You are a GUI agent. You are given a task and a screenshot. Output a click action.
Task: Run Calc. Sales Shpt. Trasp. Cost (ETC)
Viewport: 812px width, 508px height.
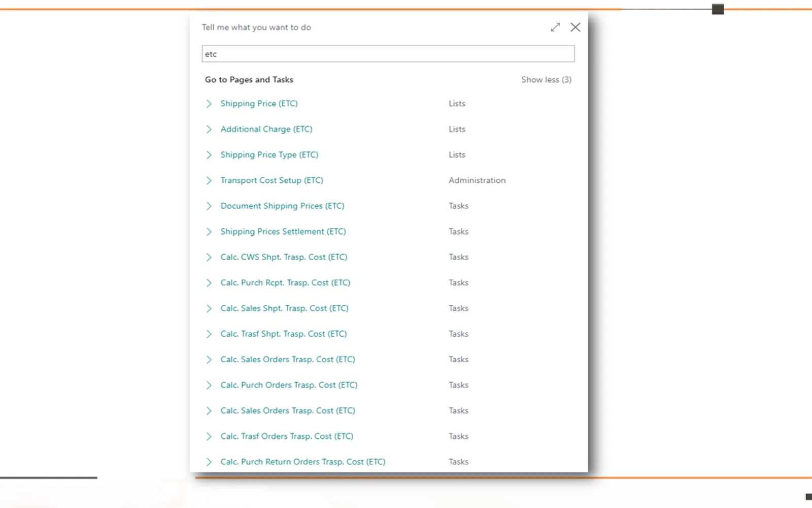tap(284, 308)
